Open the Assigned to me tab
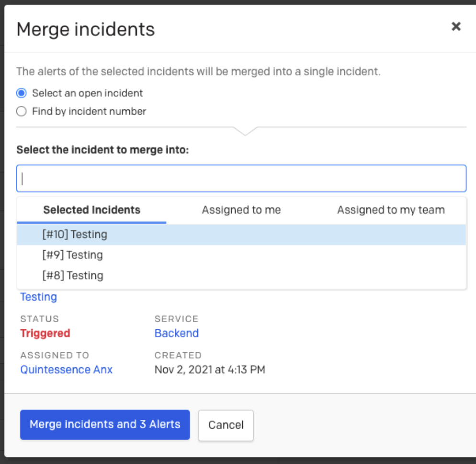The image size is (476, 464). (241, 210)
